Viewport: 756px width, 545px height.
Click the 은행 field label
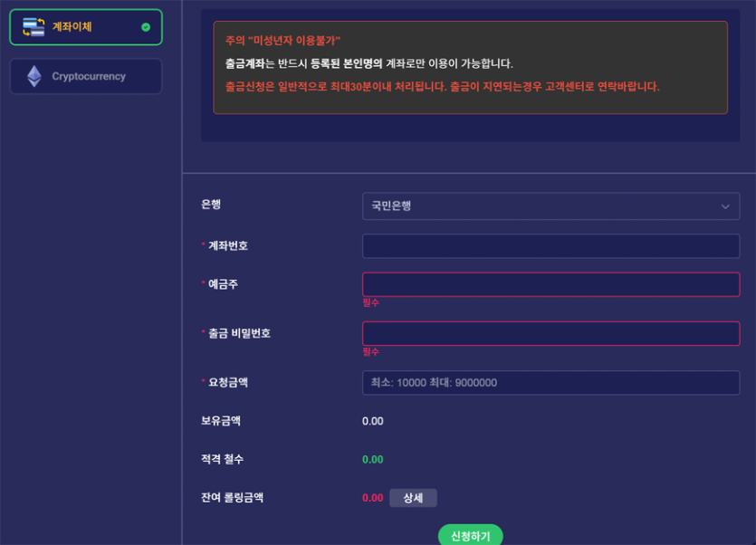click(x=211, y=205)
